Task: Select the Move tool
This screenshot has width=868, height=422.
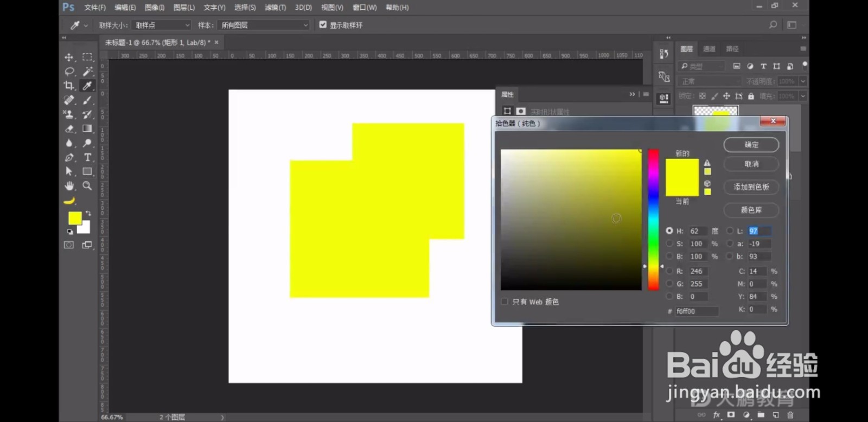Action: click(69, 57)
